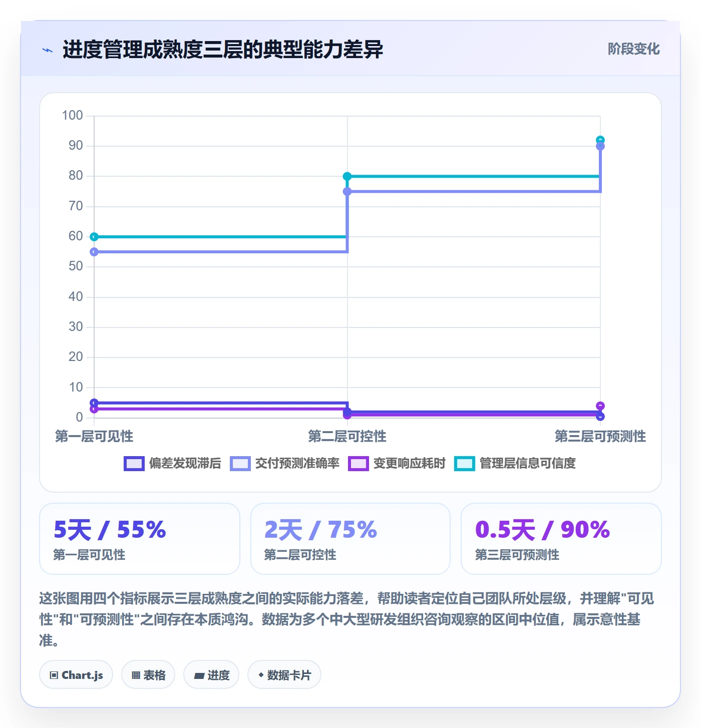Click the lavender data point at 55 on 第一层可见性
This screenshot has height=728, width=701.
pos(94,252)
